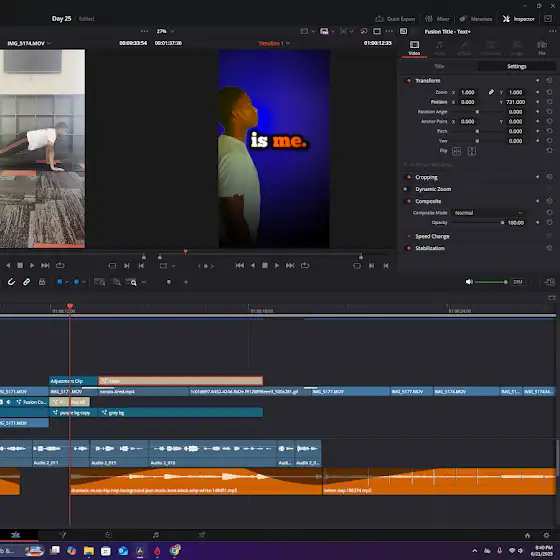Click the Zoom X value field
Image resolution: width=560 pixels, height=560 pixels.
468,92
